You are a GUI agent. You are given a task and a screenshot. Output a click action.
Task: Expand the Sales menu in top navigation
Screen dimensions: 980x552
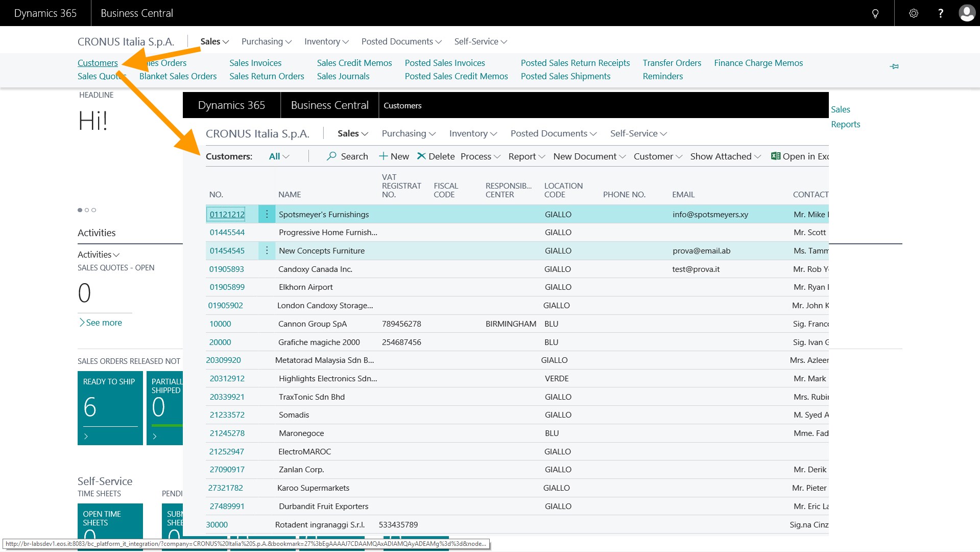coord(214,41)
